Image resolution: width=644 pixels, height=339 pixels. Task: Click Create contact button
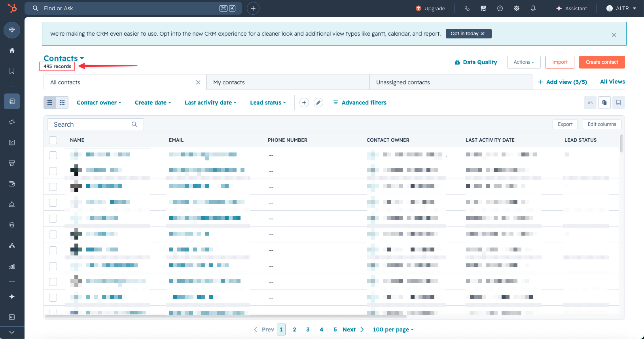[602, 62]
